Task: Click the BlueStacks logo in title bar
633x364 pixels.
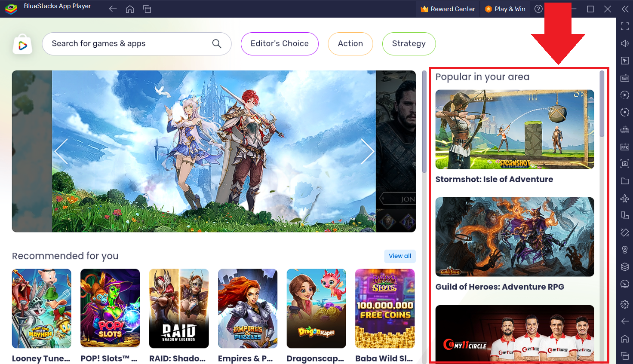Action: click(11, 9)
